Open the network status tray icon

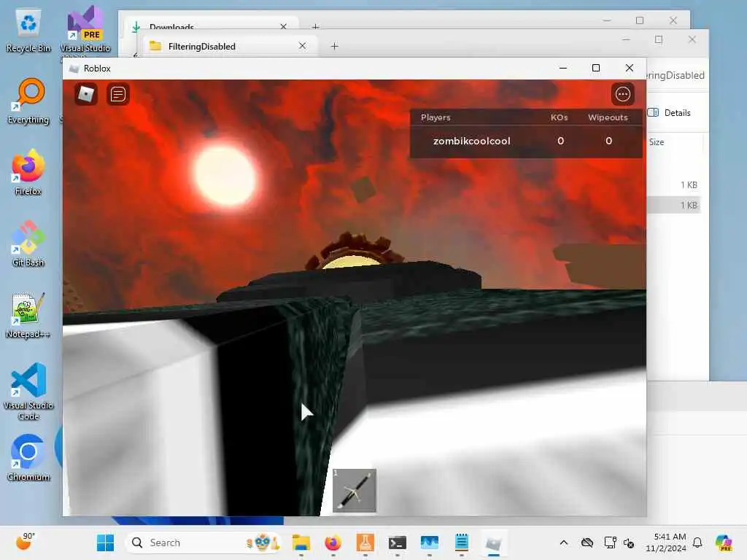pyautogui.click(x=610, y=542)
